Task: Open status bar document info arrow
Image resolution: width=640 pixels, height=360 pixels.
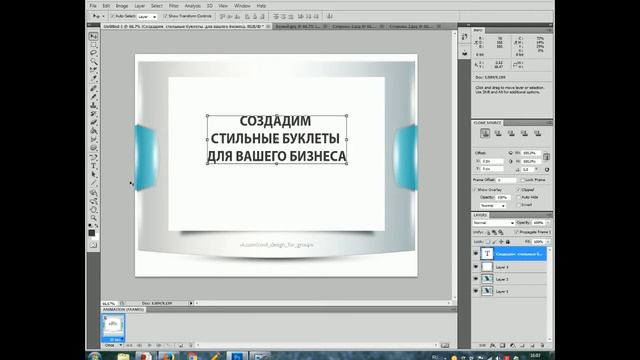Action: [x=191, y=303]
